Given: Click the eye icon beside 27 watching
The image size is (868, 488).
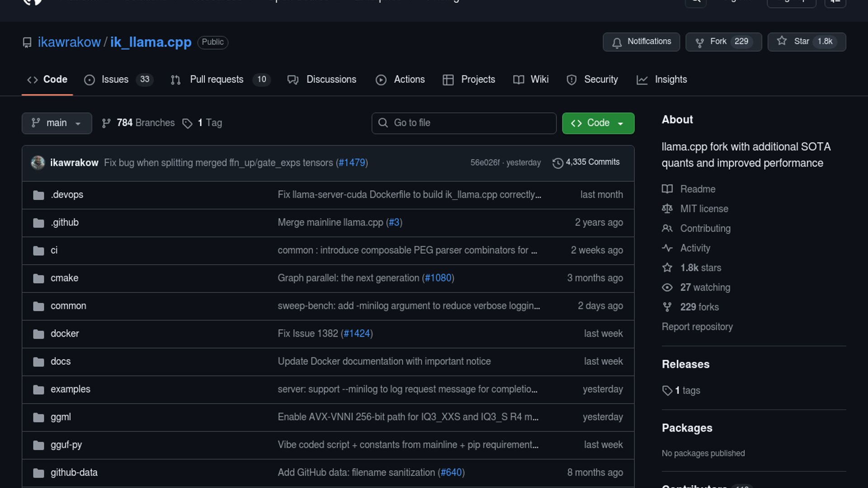Looking at the screenshot, I should [667, 287].
